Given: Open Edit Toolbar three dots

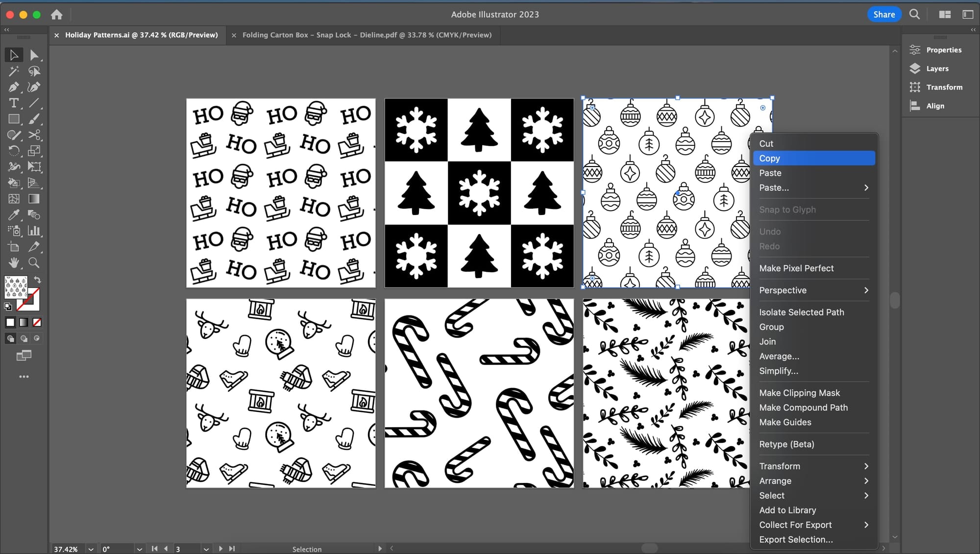Looking at the screenshot, I should pyautogui.click(x=24, y=377).
